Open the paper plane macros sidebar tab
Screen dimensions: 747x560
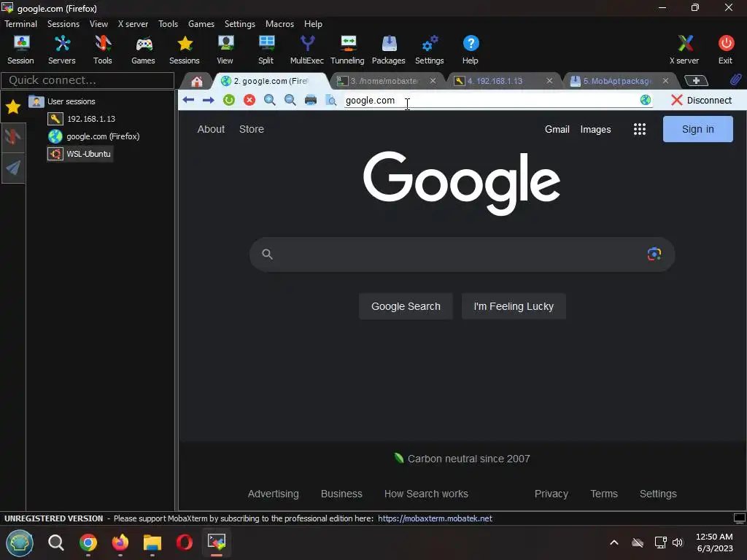point(13,167)
